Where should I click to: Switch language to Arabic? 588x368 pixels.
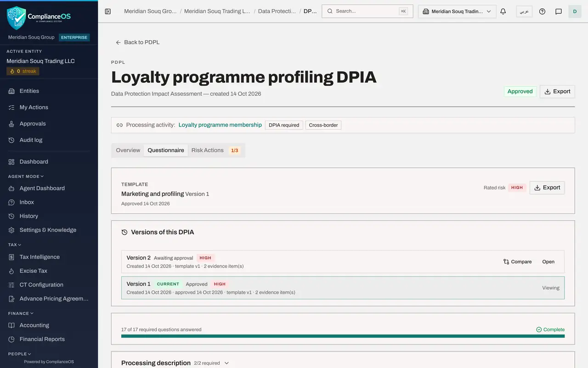(x=524, y=11)
